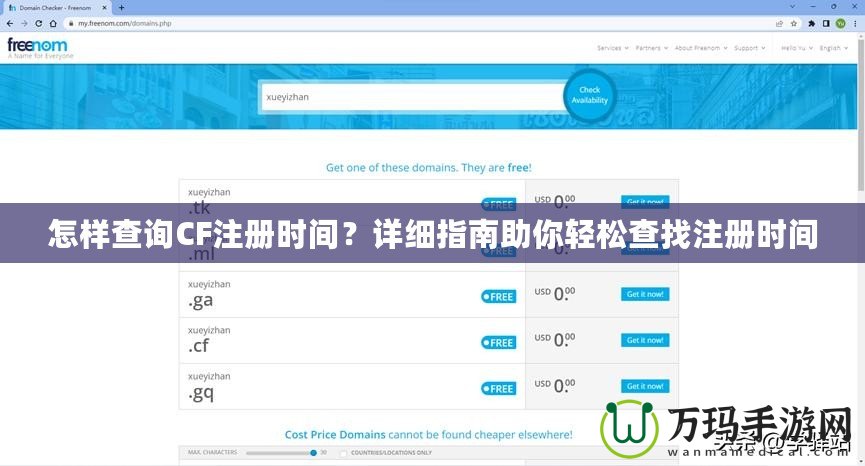Image resolution: width=865 pixels, height=466 pixels.
Task: Bookmark this page with the star
Action: [x=794, y=24]
